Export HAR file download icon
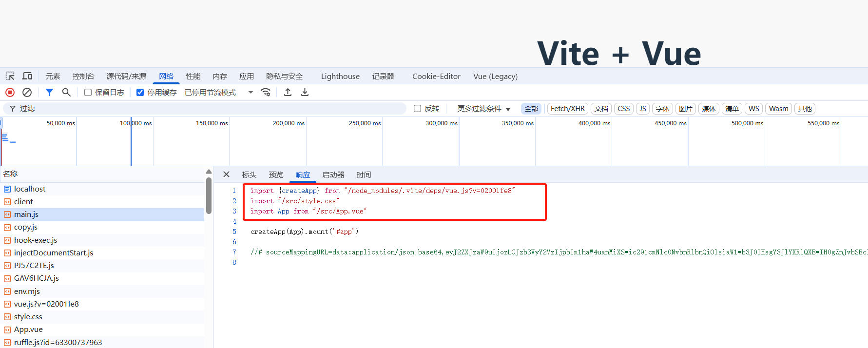 coord(305,92)
